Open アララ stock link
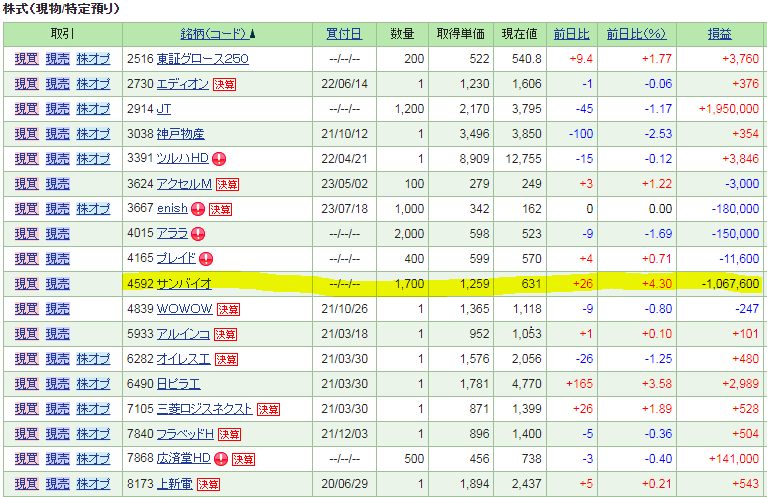Viewport: 767px width, 497px height. pos(172,233)
